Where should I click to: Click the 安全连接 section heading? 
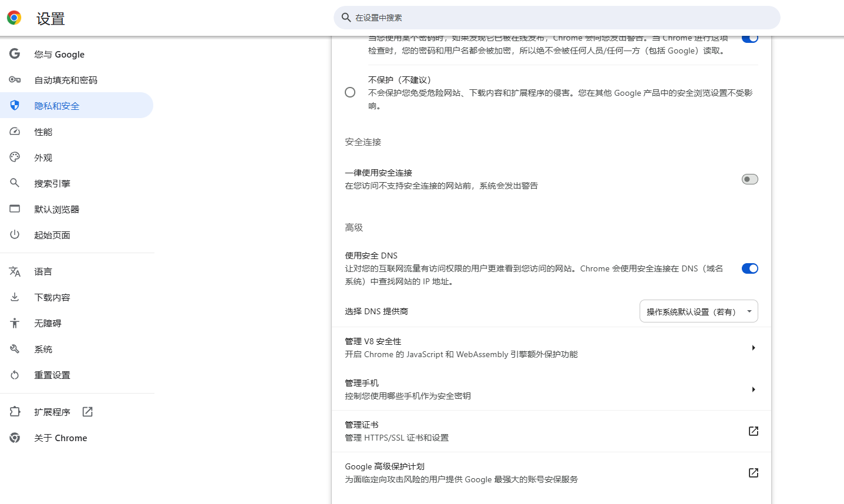pos(363,142)
